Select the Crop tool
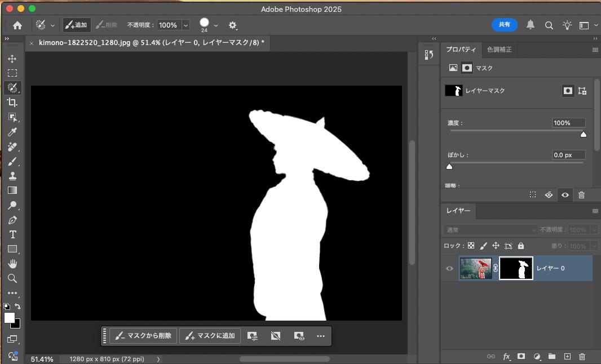This screenshot has width=601, height=364. pyautogui.click(x=12, y=103)
